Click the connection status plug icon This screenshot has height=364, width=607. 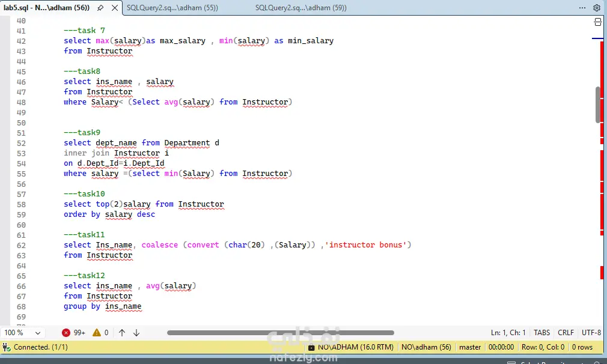coord(6,347)
